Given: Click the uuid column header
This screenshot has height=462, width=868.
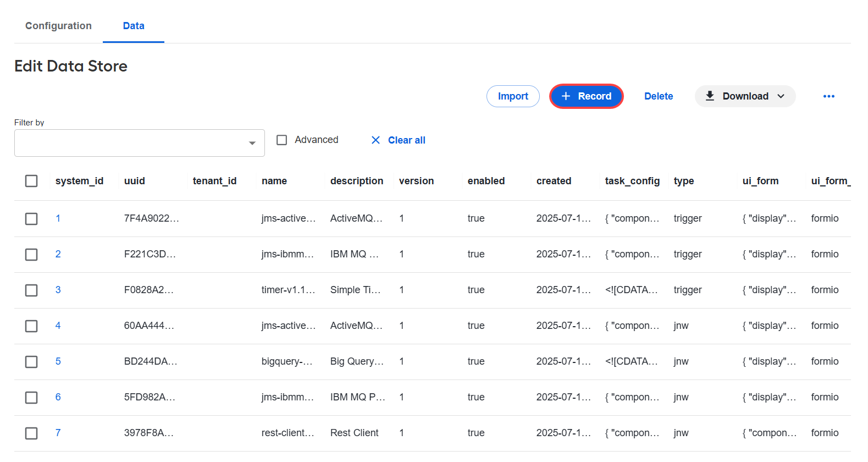Looking at the screenshot, I should 135,181.
